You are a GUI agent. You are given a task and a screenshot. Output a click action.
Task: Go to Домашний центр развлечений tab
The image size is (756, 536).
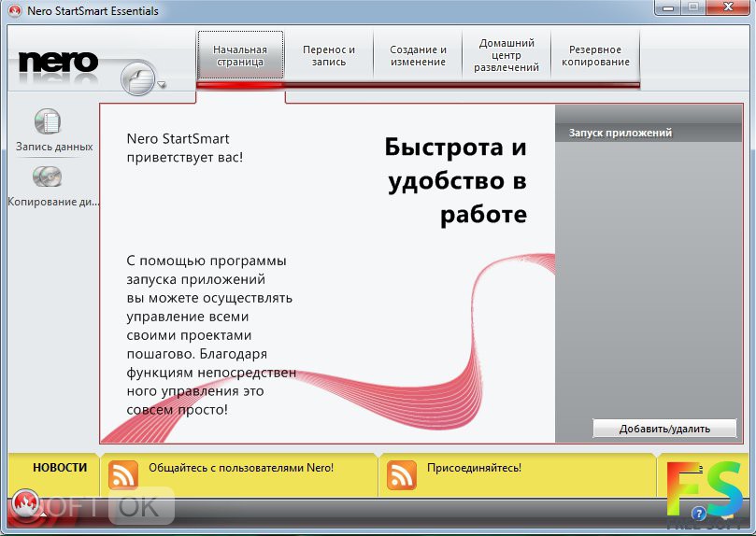(506, 55)
